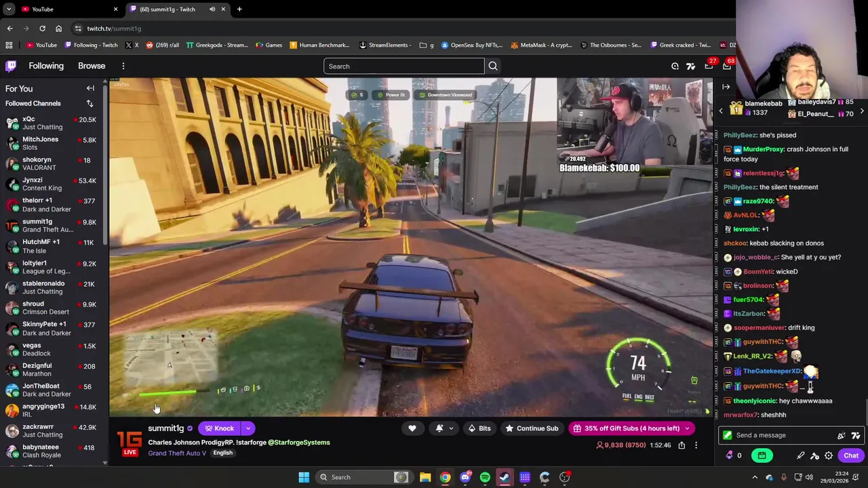The height and width of the screenshot is (488, 868).
Task: Open Spotify from the taskbar
Action: click(485, 477)
